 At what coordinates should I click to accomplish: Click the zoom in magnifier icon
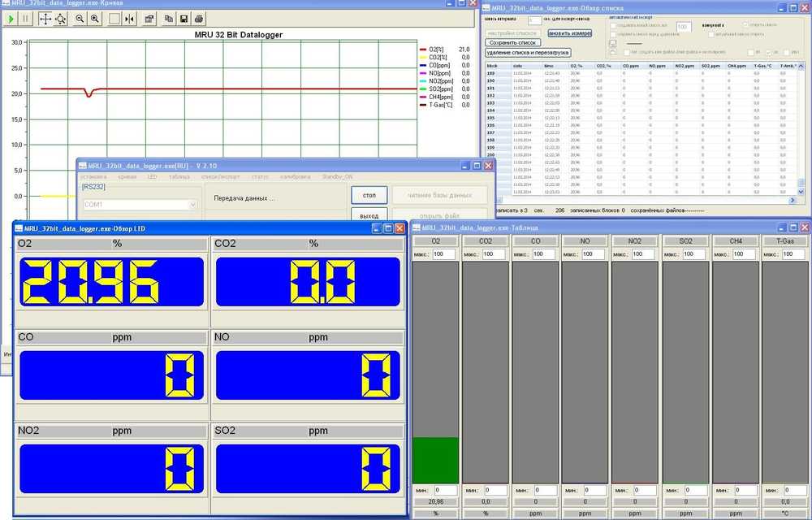(95, 19)
